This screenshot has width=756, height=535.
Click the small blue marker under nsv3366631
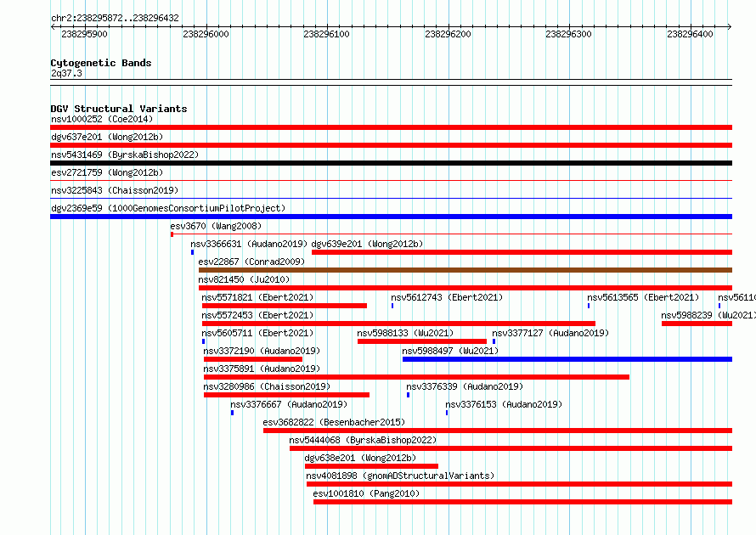click(x=192, y=252)
